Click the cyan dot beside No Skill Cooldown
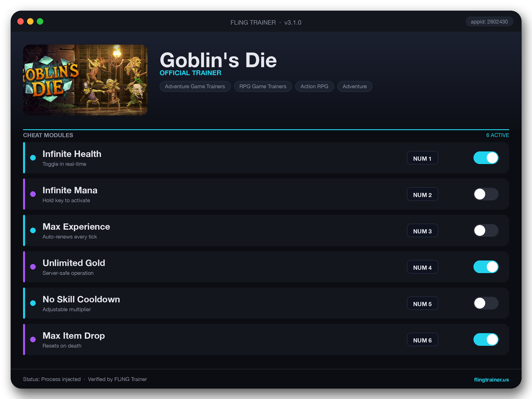This screenshot has width=532, height=399. pyautogui.click(x=33, y=303)
